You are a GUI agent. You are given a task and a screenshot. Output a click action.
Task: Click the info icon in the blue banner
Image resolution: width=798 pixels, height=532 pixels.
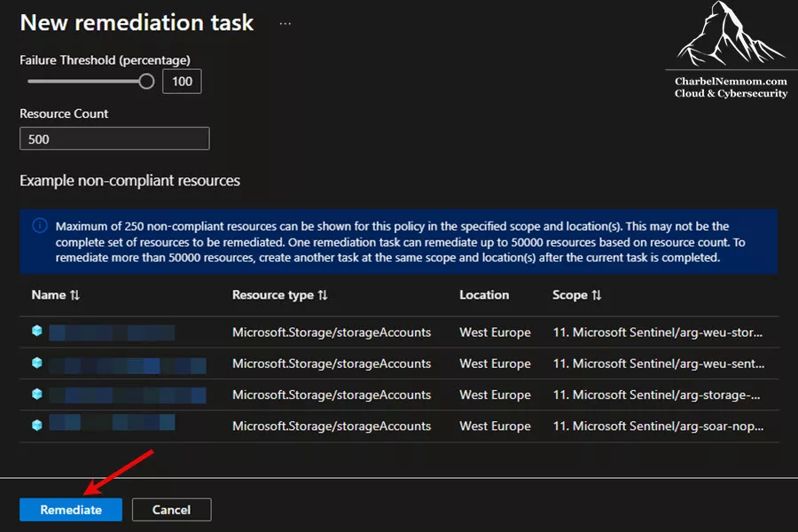[40, 225]
